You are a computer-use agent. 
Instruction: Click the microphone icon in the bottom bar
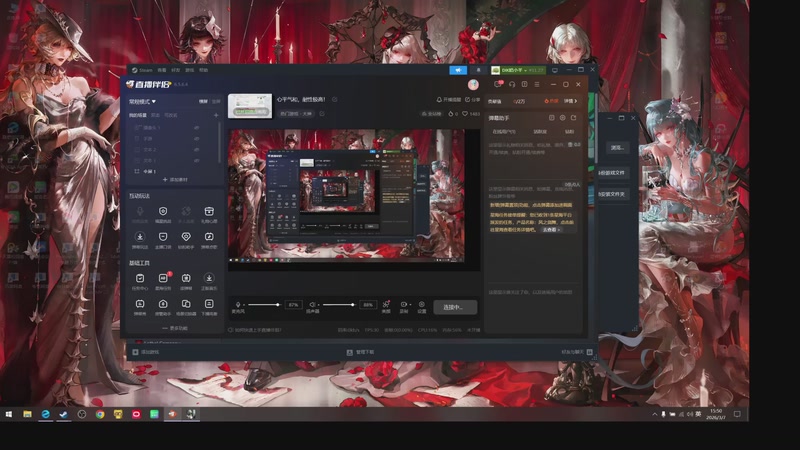click(x=238, y=305)
